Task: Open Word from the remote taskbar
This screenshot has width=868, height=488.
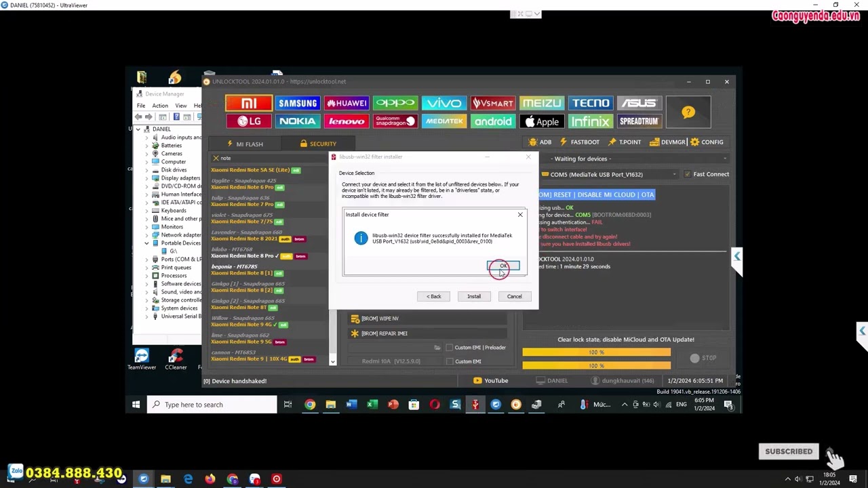Action: pyautogui.click(x=351, y=405)
